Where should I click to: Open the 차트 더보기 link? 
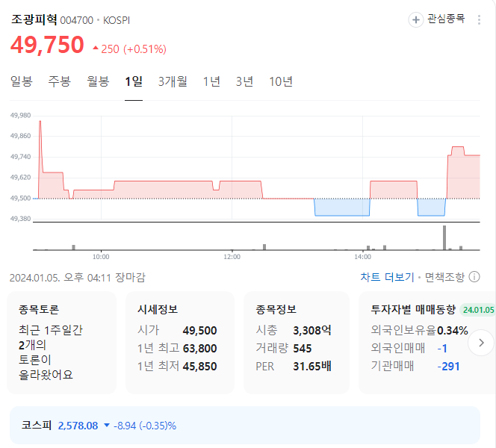point(387,277)
